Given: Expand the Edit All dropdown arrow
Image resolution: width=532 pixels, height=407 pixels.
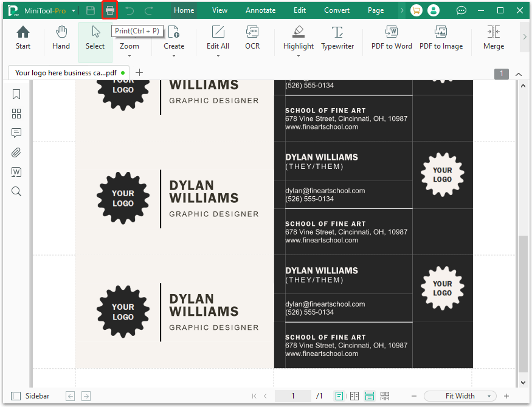Looking at the screenshot, I should pos(218,55).
